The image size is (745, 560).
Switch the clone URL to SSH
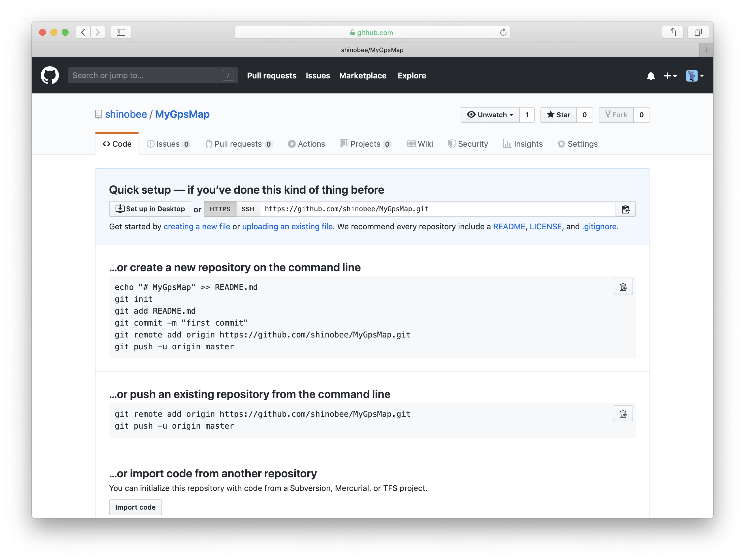pos(248,209)
